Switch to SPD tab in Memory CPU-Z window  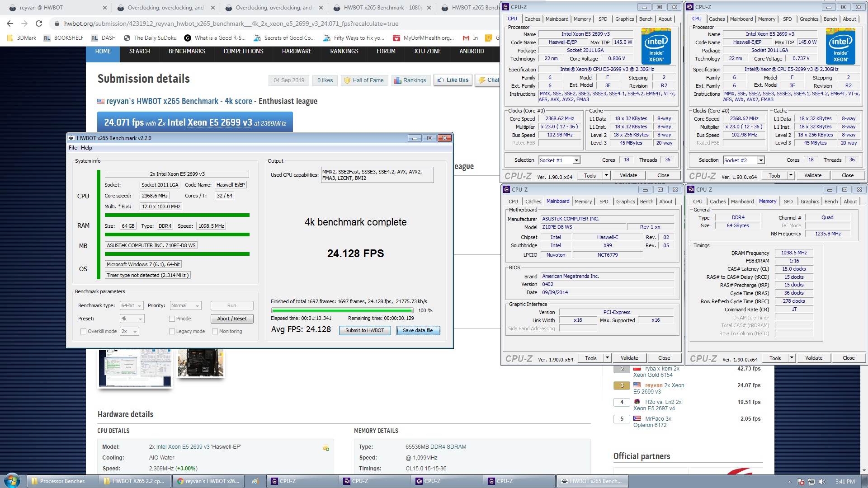pos(788,202)
